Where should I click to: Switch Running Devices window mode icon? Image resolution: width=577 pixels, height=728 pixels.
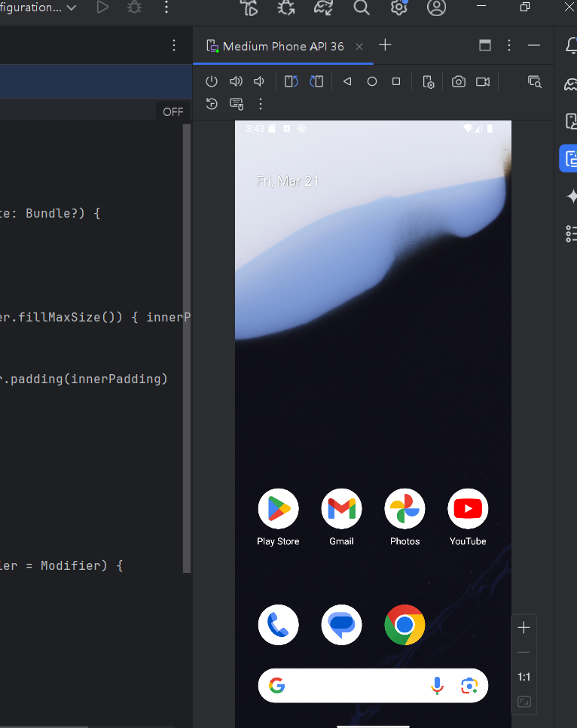[x=485, y=45]
